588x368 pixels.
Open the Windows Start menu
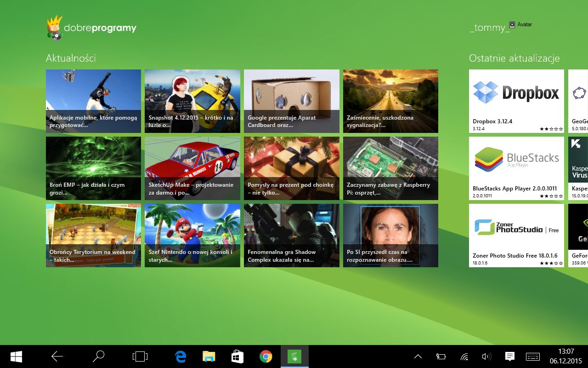(x=16, y=356)
